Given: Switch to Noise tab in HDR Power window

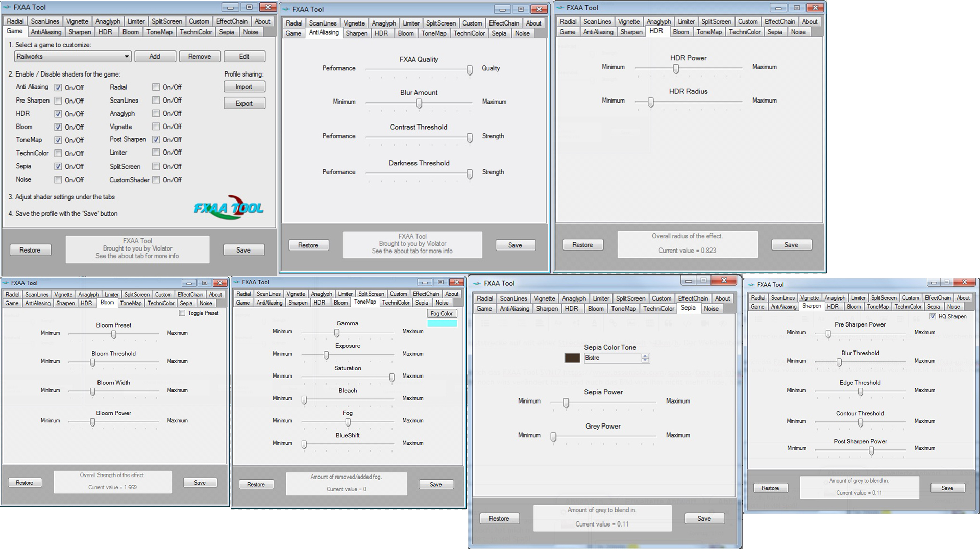Looking at the screenshot, I should (798, 32).
